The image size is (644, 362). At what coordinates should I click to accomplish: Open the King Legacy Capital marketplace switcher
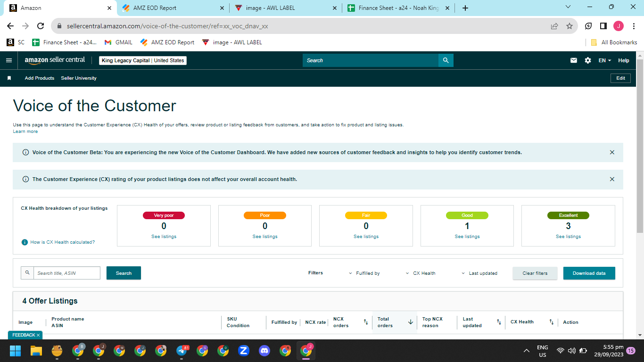143,60
